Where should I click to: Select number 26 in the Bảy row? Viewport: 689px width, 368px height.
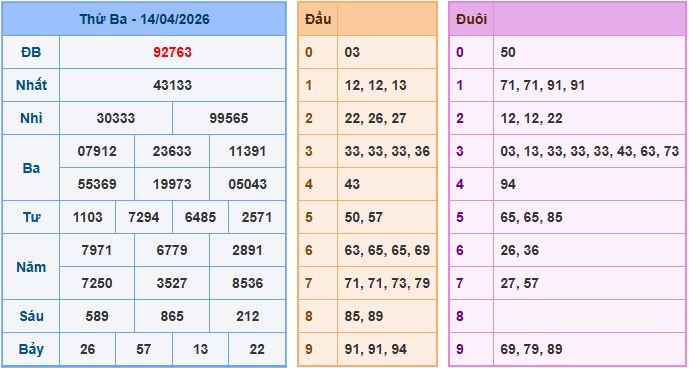click(87, 349)
